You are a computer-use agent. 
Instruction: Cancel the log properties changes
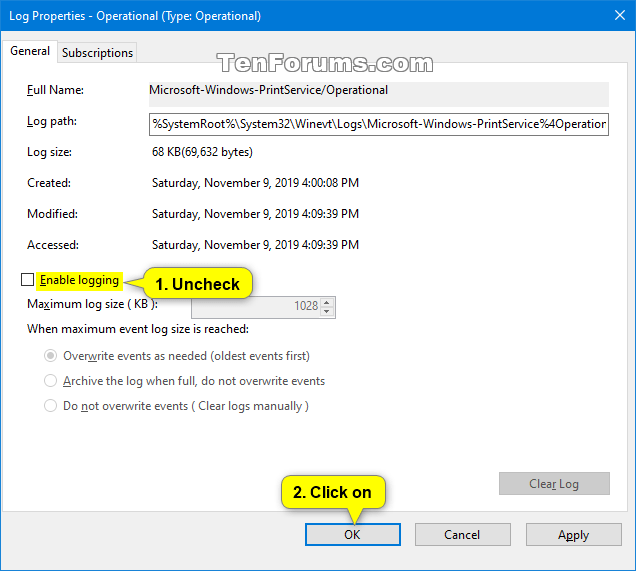pos(462,535)
